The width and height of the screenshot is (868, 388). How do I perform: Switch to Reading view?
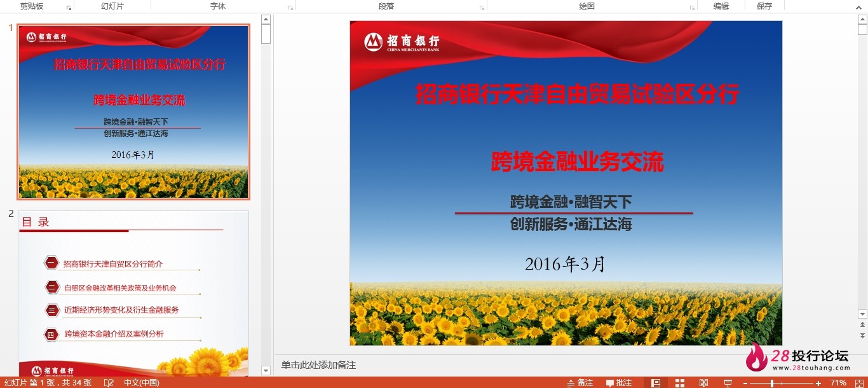point(703,383)
